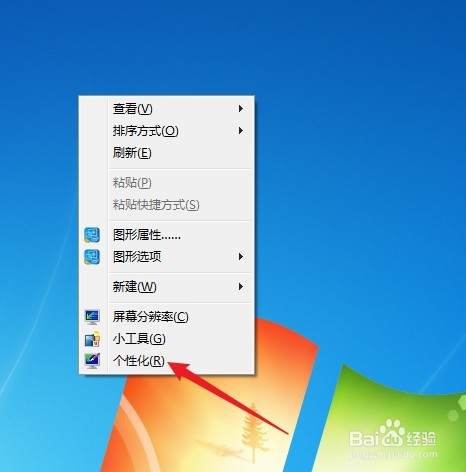Click the graphics icon beside 图形选项

pyautogui.click(x=92, y=257)
